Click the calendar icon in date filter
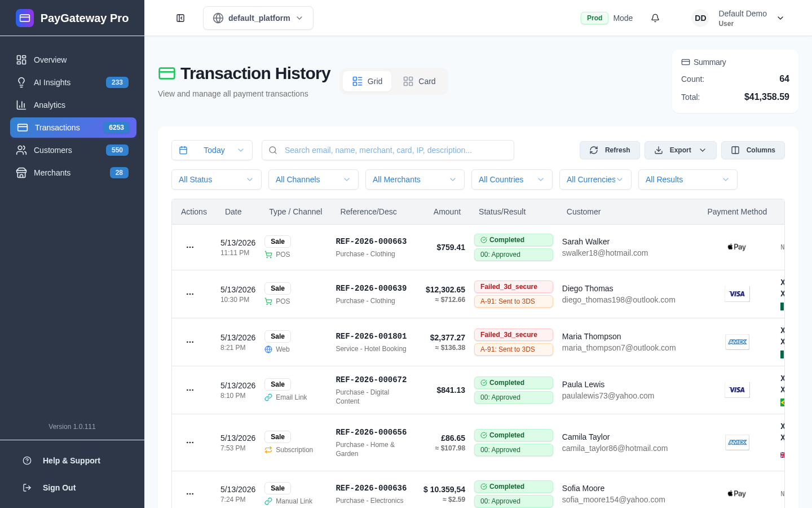 183,150
